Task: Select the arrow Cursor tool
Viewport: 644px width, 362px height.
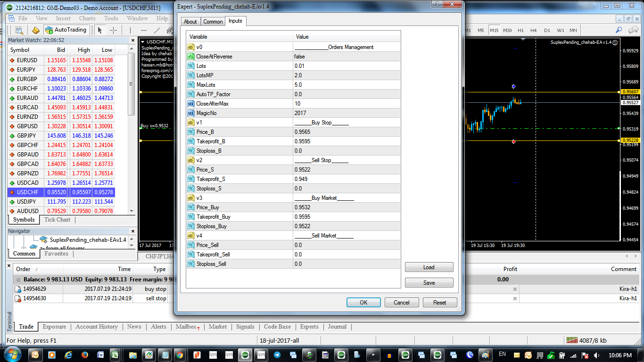Action: pos(100,30)
